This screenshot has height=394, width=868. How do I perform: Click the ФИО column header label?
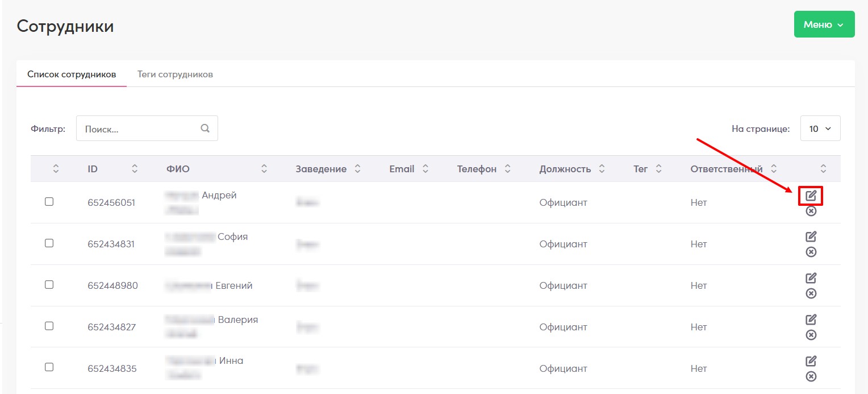tap(178, 169)
